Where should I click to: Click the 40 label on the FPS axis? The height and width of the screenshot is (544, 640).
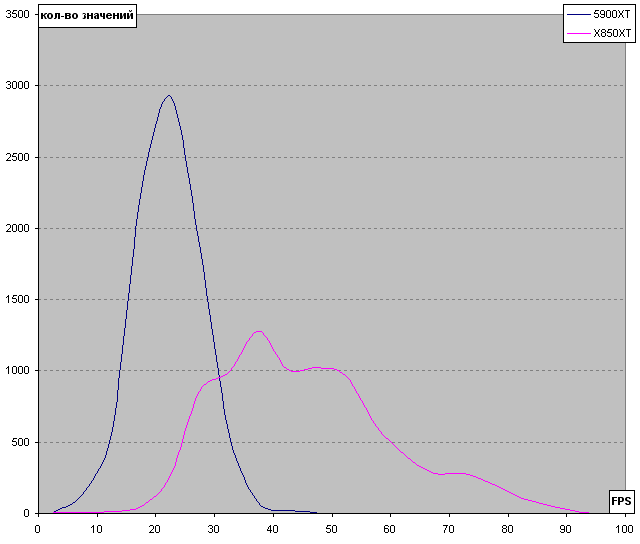click(x=272, y=529)
